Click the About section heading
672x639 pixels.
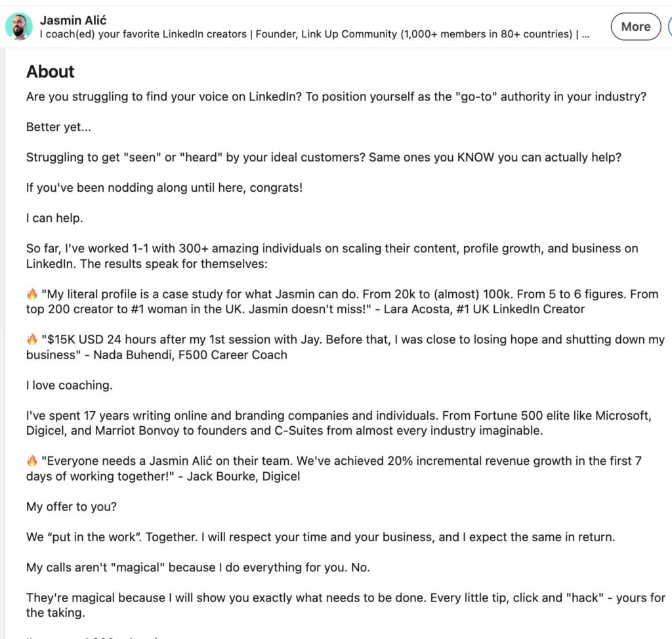coord(50,72)
